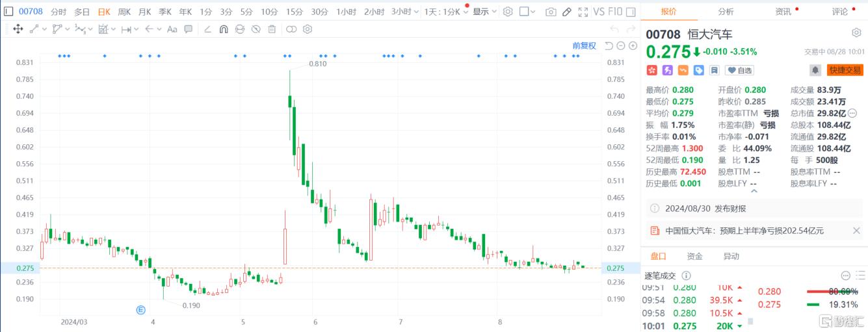This screenshot has width=868, height=332.
Task: Dismiss the 中国恒大汽车 news banner
Action: [x=856, y=231]
